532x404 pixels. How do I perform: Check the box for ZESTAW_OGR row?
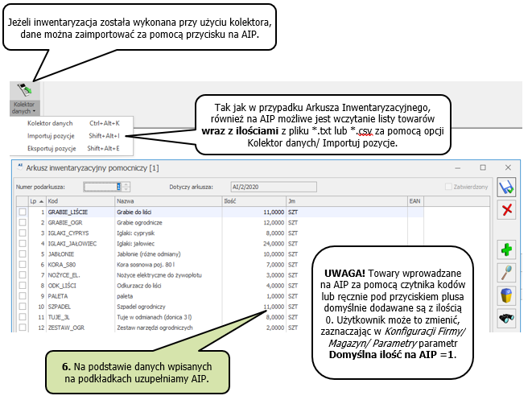click(23, 328)
